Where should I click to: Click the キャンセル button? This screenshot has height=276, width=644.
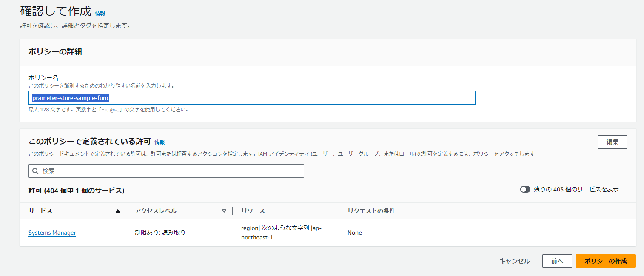point(514,261)
